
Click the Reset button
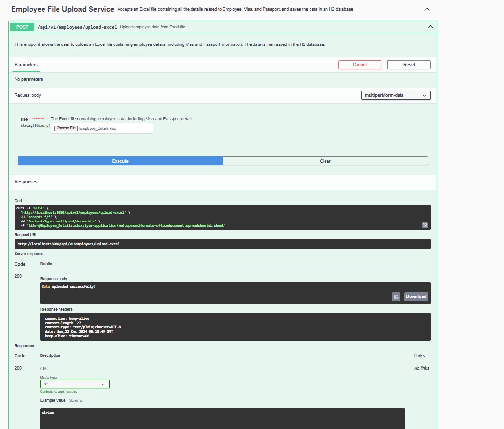(409, 65)
